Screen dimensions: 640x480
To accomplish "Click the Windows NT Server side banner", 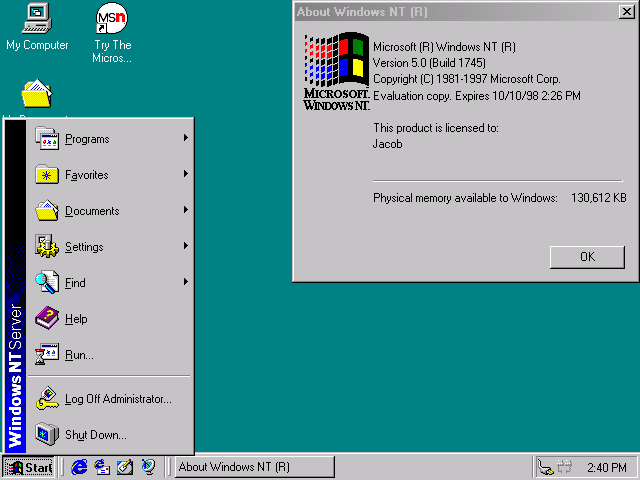I will 15,286.
